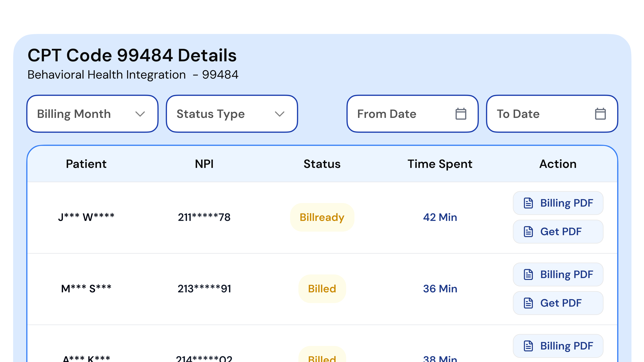Click the calendar icon in To Date field
644x362 pixels.
tap(600, 114)
